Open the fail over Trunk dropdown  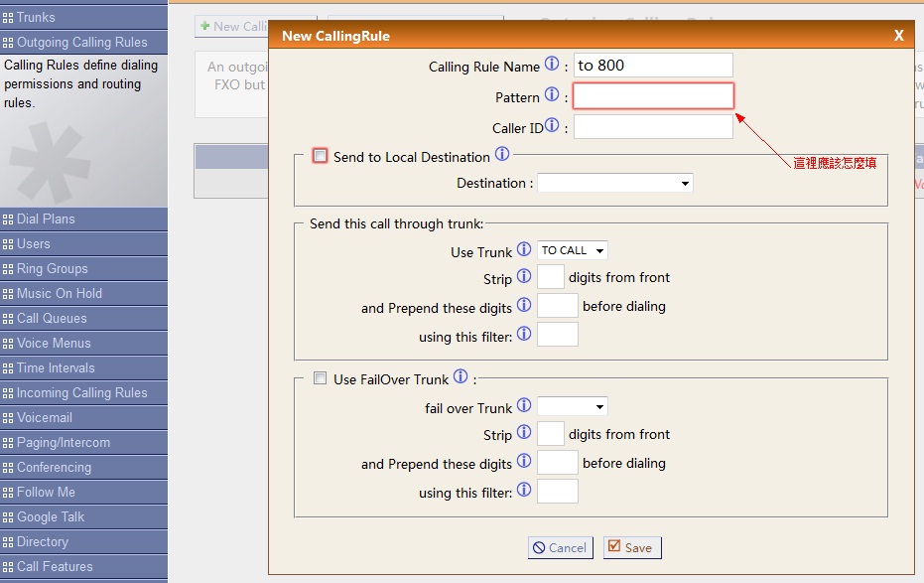573,406
